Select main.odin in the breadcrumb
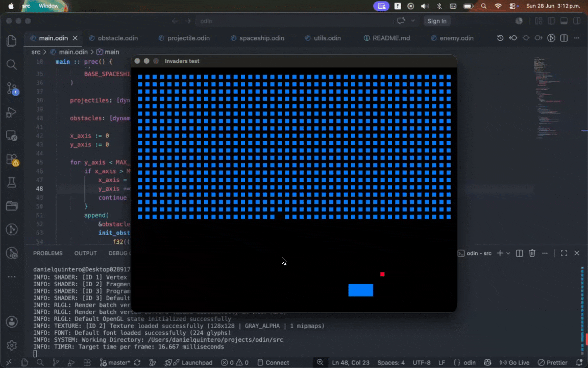The height and width of the screenshot is (368, 588). coord(73,52)
